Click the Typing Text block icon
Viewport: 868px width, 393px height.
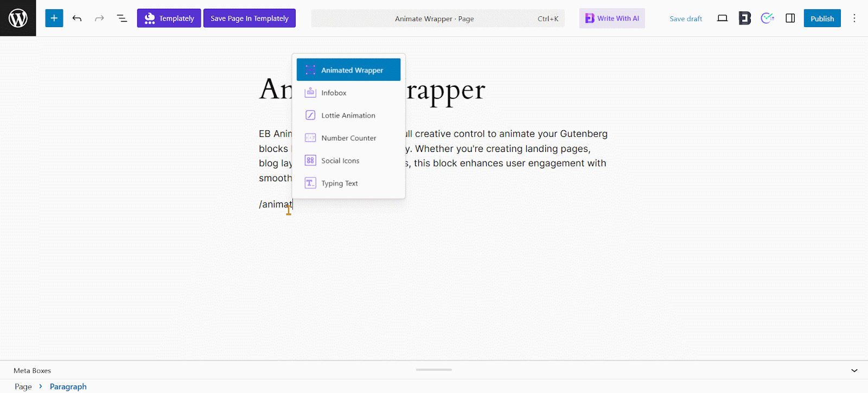point(310,183)
